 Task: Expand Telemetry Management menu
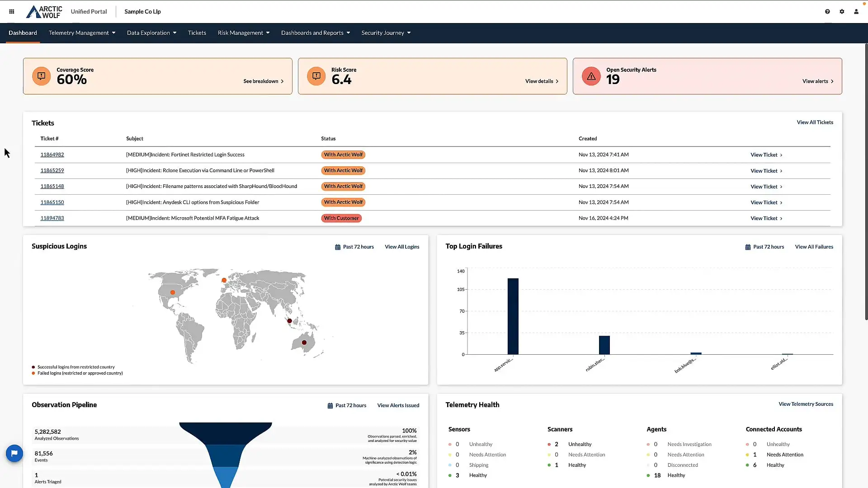click(82, 33)
